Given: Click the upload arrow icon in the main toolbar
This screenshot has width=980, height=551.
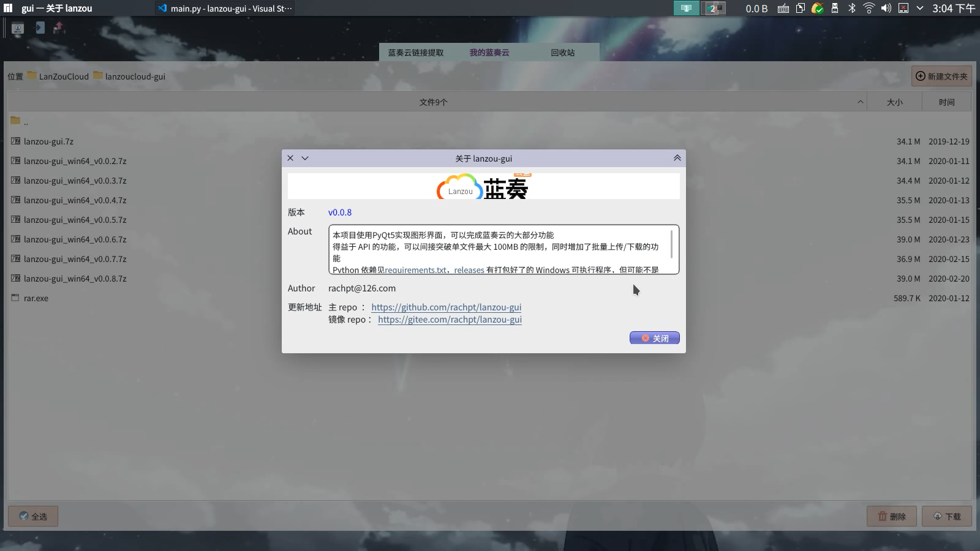Looking at the screenshot, I should point(59,28).
